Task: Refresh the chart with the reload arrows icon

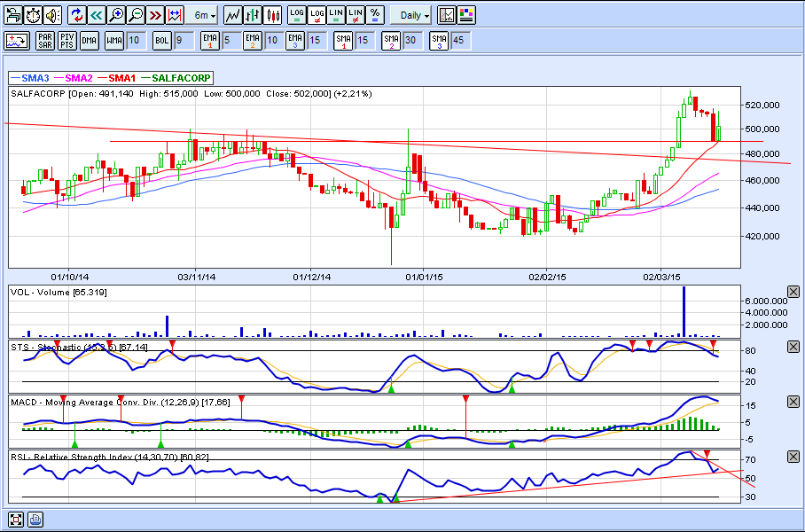Action: (77, 15)
